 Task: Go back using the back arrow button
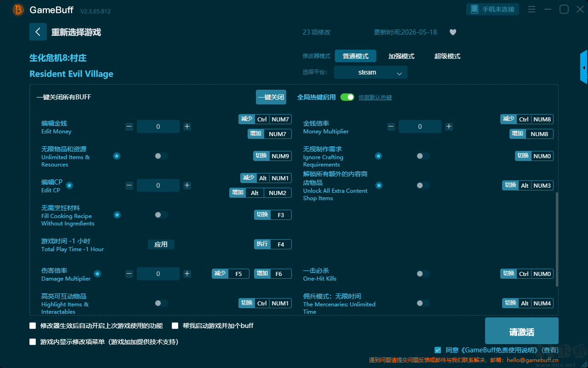38,32
